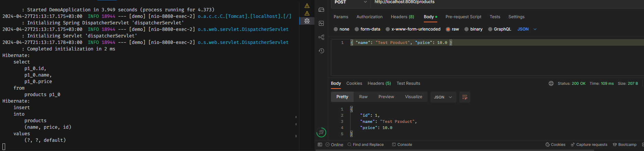Open Flows icon in Postman sidebar

[x=321, y=37]
